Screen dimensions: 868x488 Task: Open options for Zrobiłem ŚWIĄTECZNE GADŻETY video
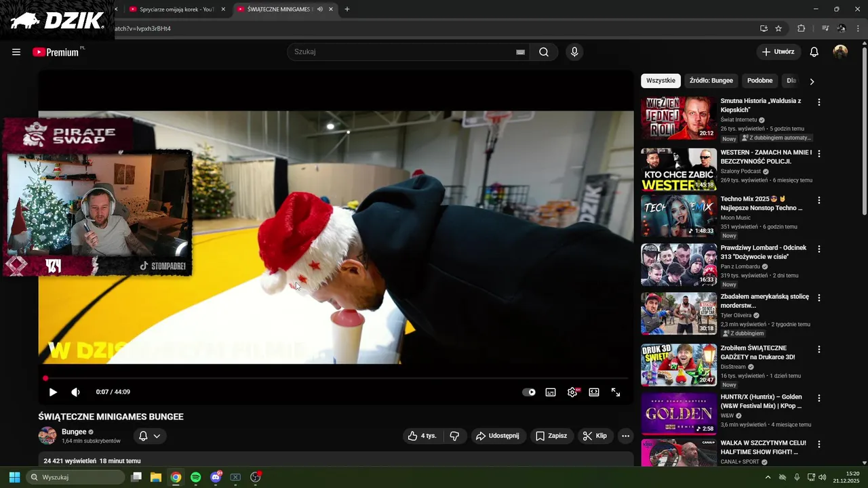tap(818, 350)
